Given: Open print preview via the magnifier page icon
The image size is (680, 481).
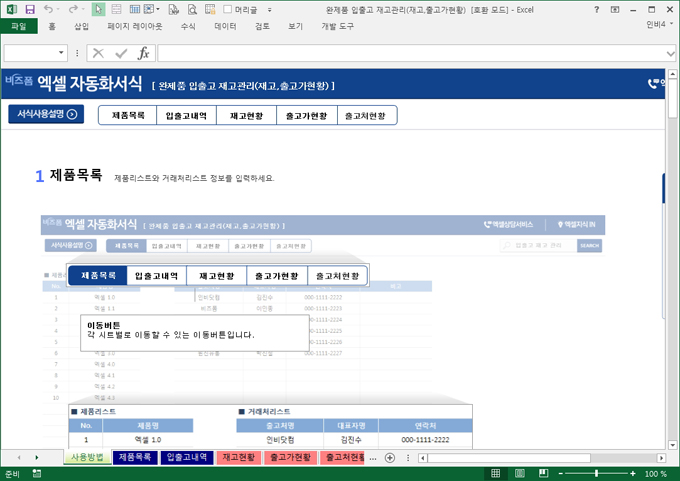Looking at the screenshot, I should point(192,9).
